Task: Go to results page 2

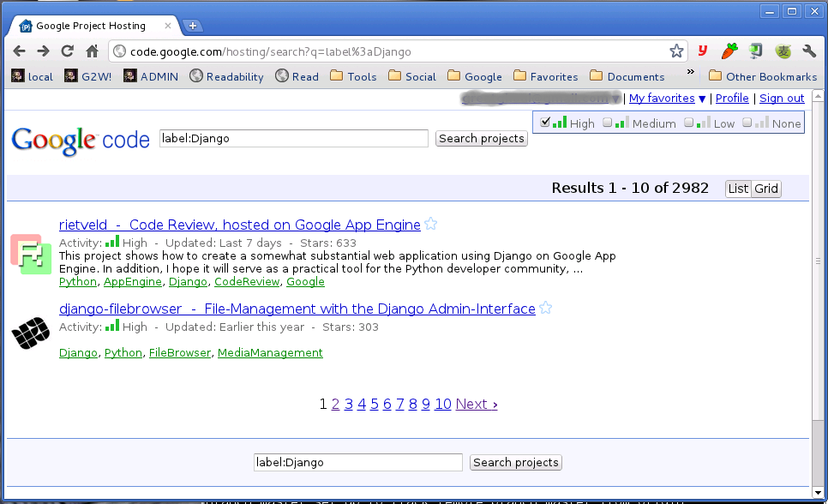Action: pos(335,405)
